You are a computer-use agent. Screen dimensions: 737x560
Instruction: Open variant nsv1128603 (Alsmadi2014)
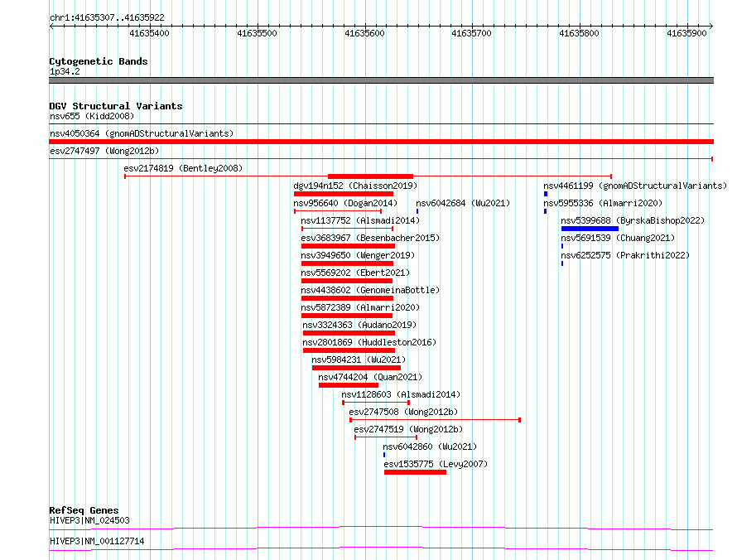point(401,394)
